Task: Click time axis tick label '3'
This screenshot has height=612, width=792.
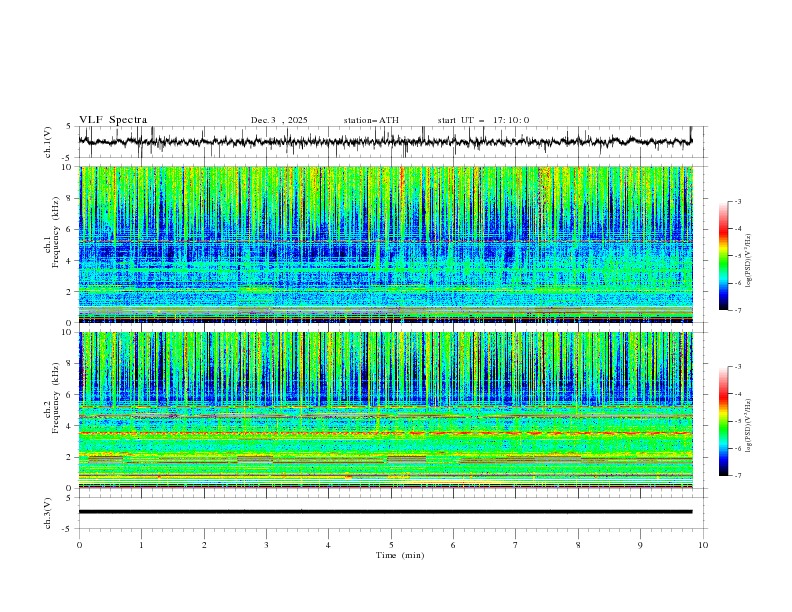Action: click(266, 545)
